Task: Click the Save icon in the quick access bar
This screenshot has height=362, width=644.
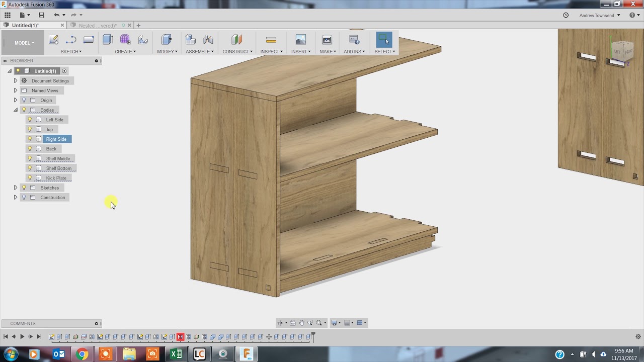Action: (41, 15)
